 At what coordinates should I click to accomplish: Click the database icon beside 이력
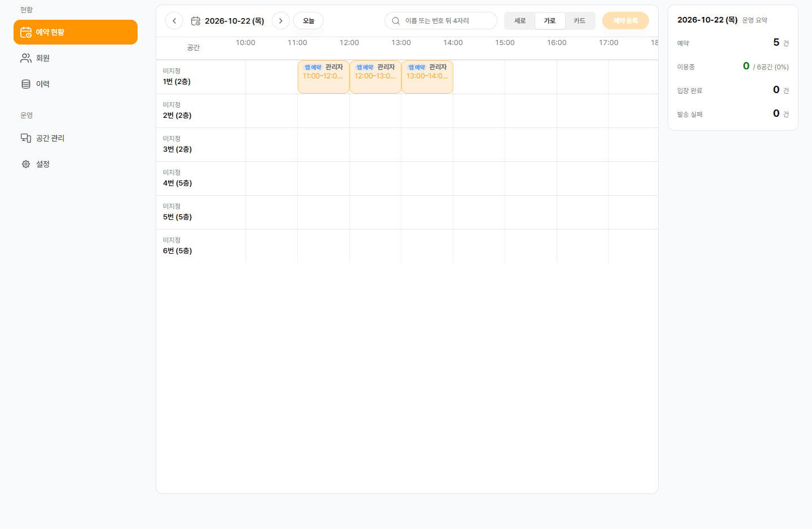click(26, 84)
